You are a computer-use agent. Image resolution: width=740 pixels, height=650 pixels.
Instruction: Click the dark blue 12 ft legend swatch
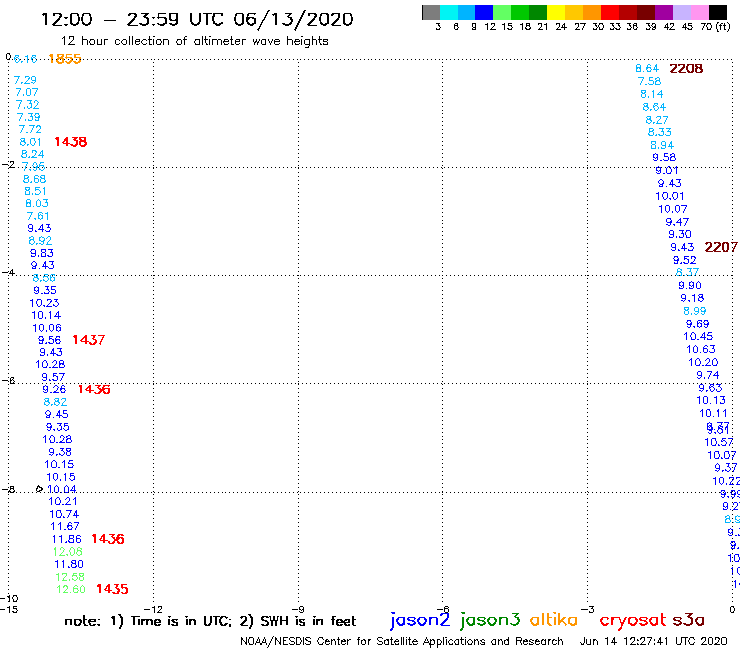tap(484, 12)
